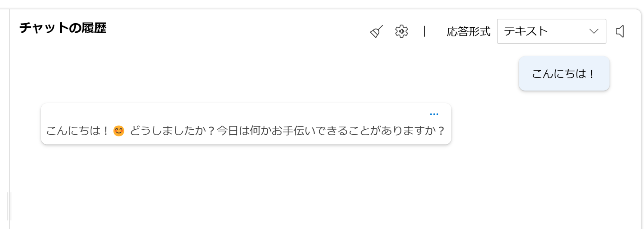Click the テキスト value inside the dropdown
The image size is (644, 229).
click(526, 32)
